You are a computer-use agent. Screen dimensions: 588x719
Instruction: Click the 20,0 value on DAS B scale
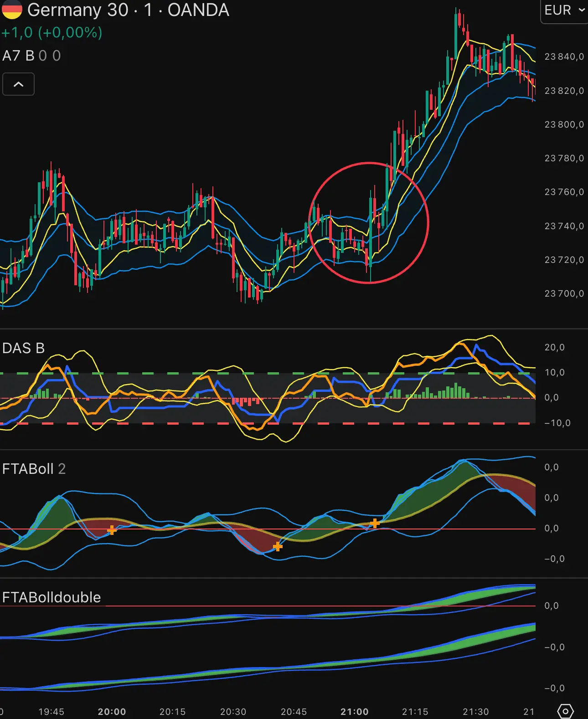(x=554, y=347)
